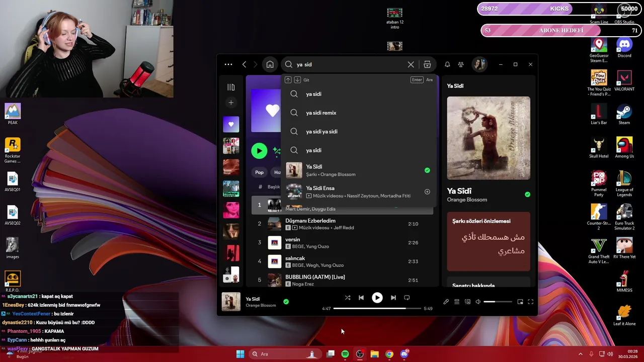This screenshot has width=644, height=362.
Task: Filter by the Pop chip
Action: click(259, 172)
